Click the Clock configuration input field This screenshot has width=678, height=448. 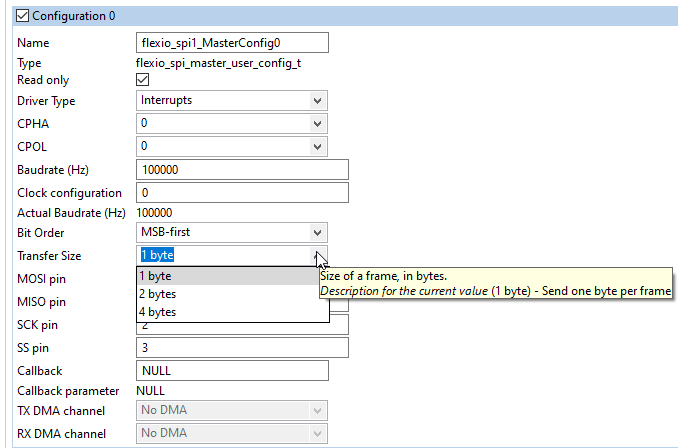tap(241, 192)
